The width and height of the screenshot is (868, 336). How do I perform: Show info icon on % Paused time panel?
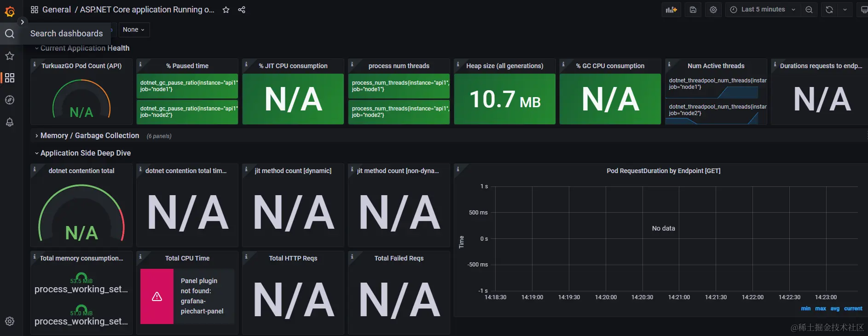(x=140, y=64)
